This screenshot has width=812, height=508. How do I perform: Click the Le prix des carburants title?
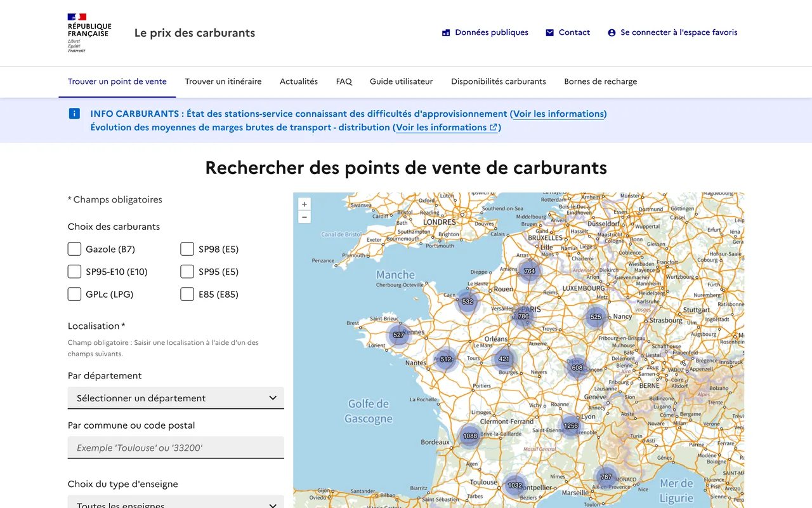point(195,33)
